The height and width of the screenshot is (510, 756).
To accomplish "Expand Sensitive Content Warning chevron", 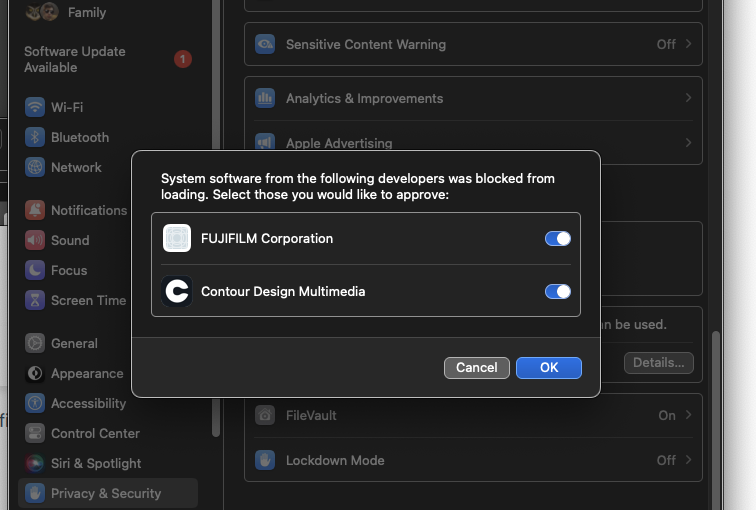I will (688, 44).
